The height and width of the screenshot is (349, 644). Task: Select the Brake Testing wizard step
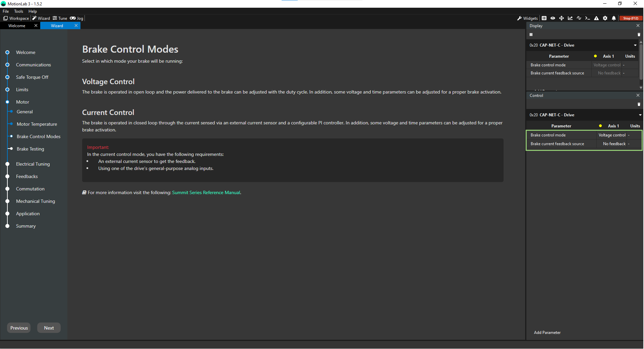pos(30,149)
